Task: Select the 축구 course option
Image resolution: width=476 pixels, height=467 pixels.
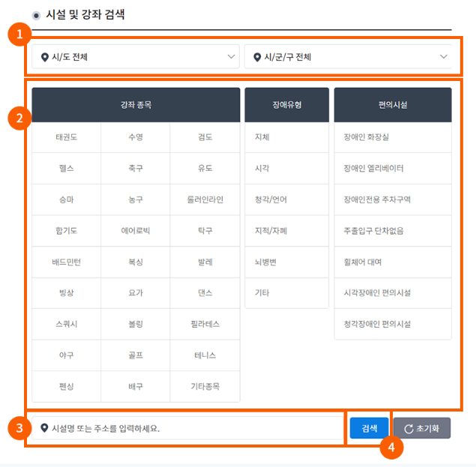Action: tap(136, 169)
